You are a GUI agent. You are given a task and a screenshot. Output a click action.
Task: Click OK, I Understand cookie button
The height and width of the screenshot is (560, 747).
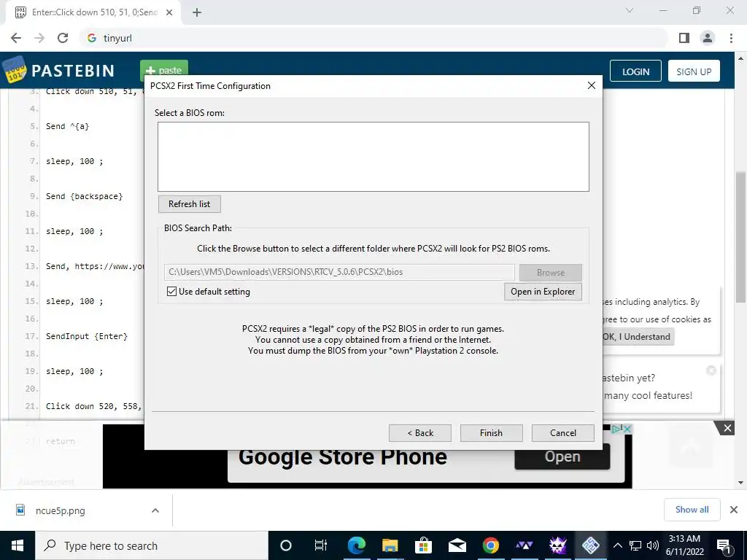click(638, 337)
